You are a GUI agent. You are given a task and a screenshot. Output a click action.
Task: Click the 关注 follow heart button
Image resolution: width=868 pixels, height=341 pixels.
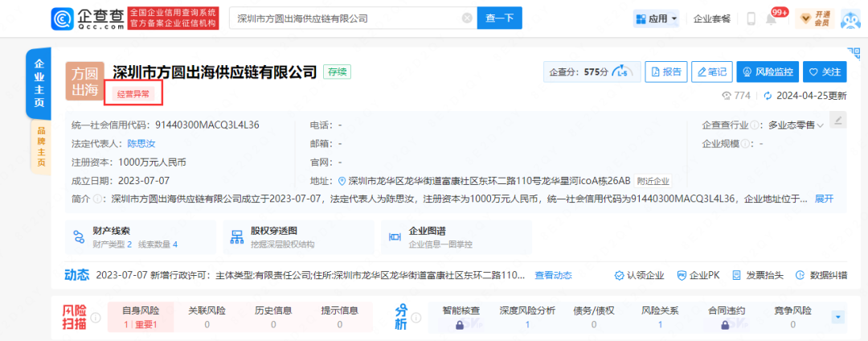825,72
